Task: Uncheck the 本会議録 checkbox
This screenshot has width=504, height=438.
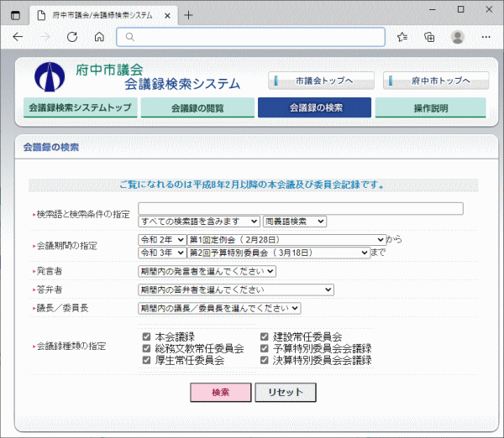Action: (147, 337)
